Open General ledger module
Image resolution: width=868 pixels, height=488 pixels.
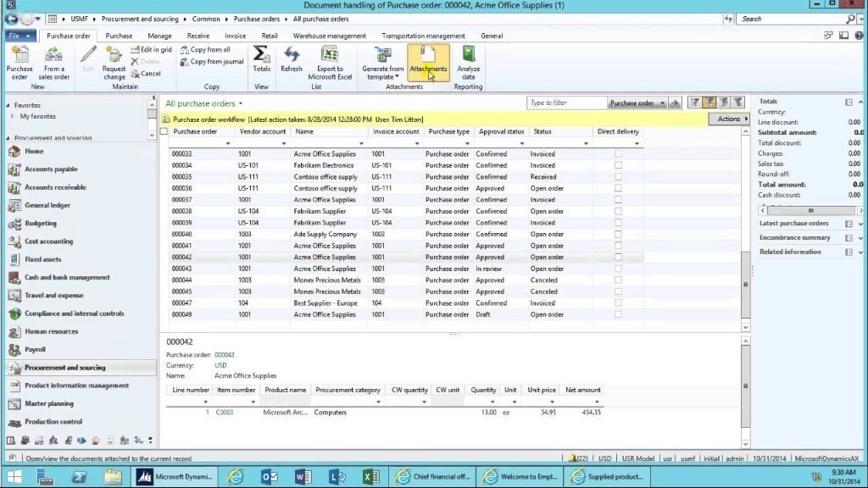click(47, 205)
